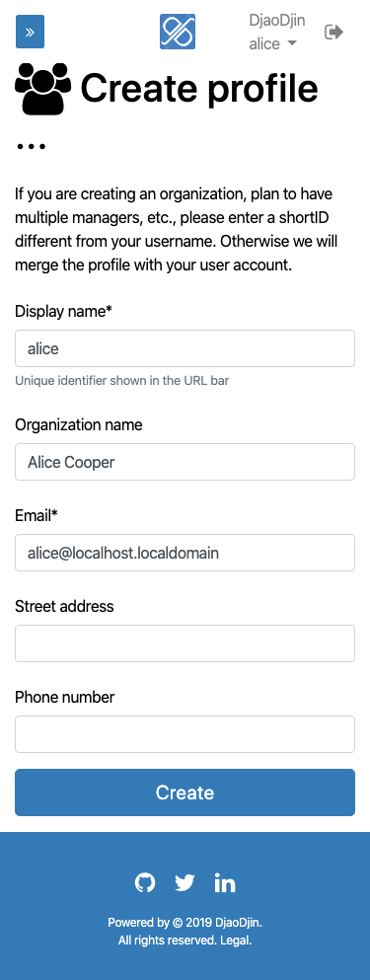This screenshot has width=370, height=980.
Task: Click the DjaoDjin site name link
Action: 277,20
